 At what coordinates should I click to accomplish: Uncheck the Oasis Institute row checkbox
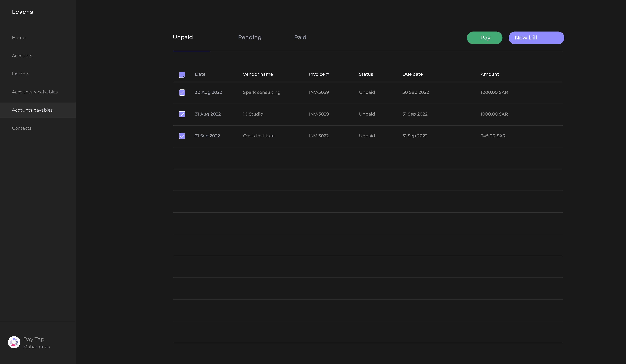point(182,136)
